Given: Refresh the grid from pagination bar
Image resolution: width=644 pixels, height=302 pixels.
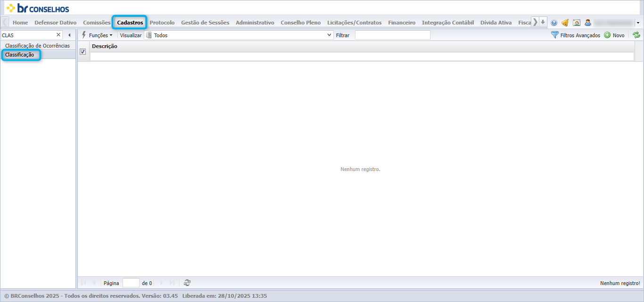Looking at the screenshot, I should click(x=187, y=283).
